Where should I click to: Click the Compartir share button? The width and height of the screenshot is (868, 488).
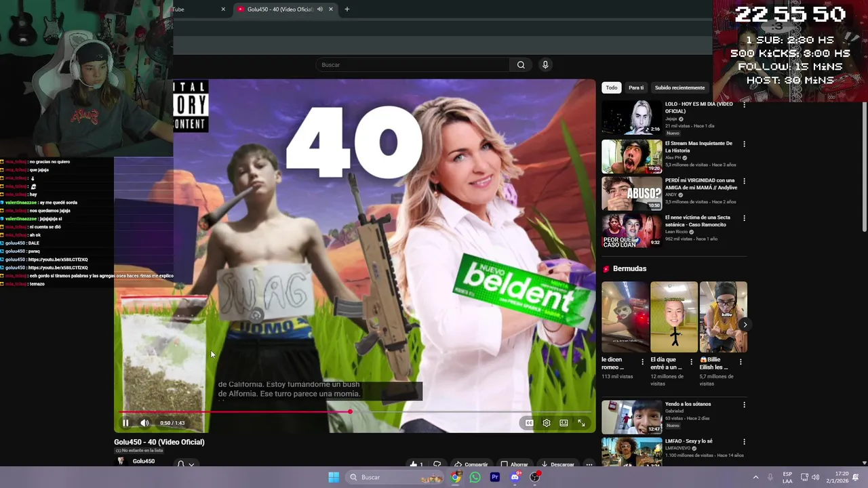471,464
